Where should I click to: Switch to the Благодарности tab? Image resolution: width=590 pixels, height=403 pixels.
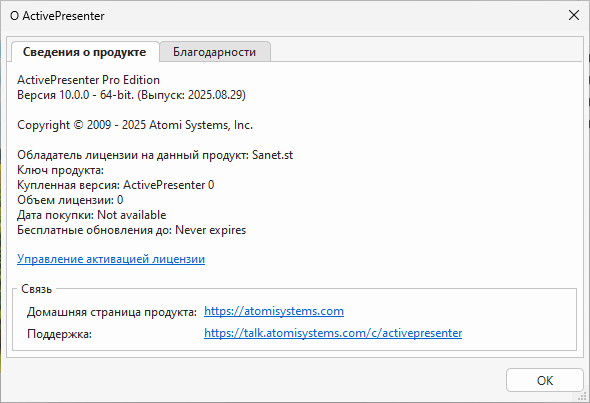(x=214, y=52)
